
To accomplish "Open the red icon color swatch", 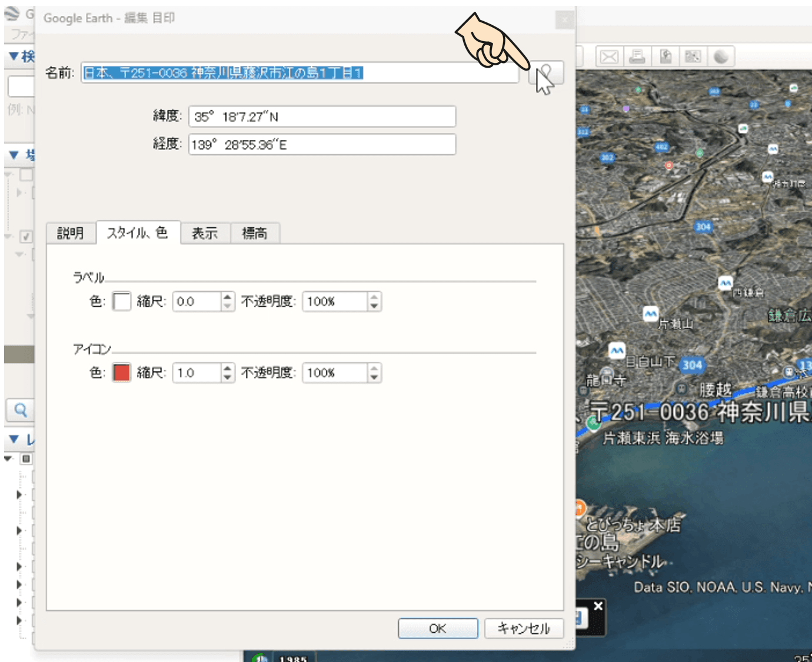I will pos(122,373).
